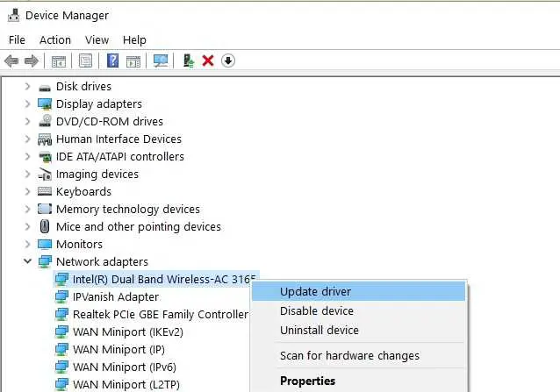560x392 pixels.
Task: Select the Network adapters label
Action: tap(102, 262)
